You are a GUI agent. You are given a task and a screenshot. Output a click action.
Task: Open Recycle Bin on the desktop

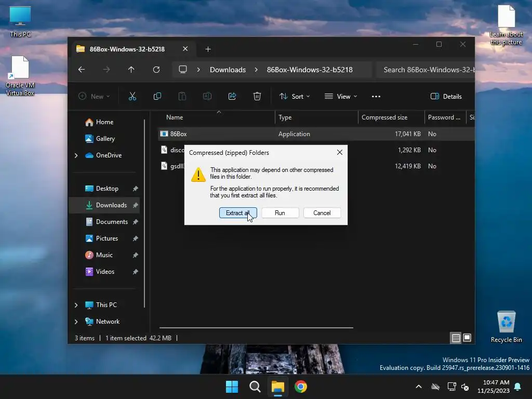click(506, 327)
